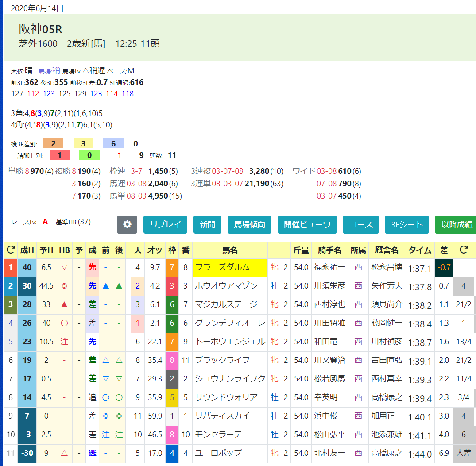Open the gear settings button
Image resolution: width=476 pixels, height=466 pixels.
click(x=127, y=224)
